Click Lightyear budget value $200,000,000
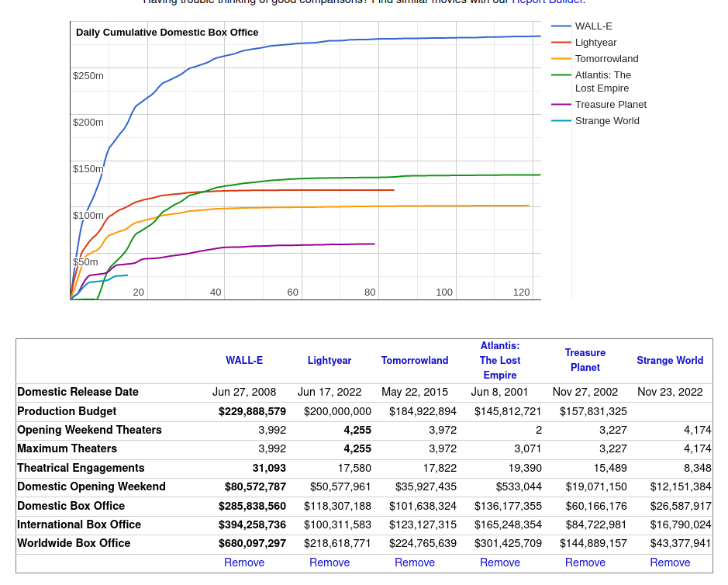 pos(337,412)
